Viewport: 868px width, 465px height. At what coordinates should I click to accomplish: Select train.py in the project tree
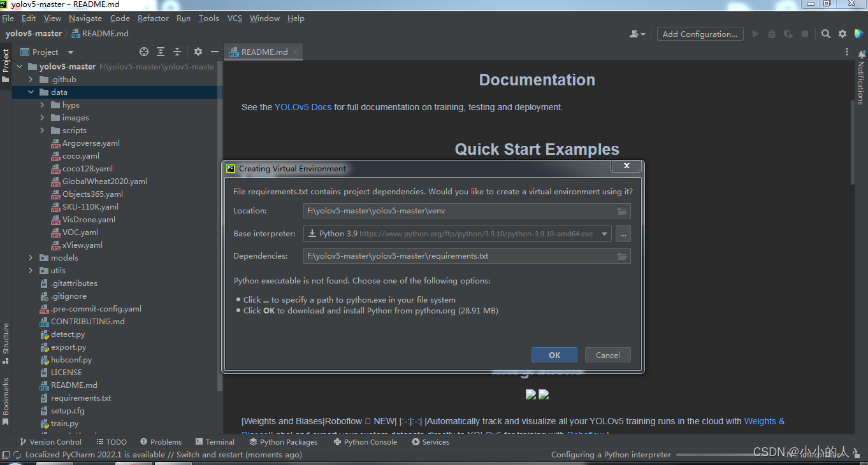tap(64, 423)
